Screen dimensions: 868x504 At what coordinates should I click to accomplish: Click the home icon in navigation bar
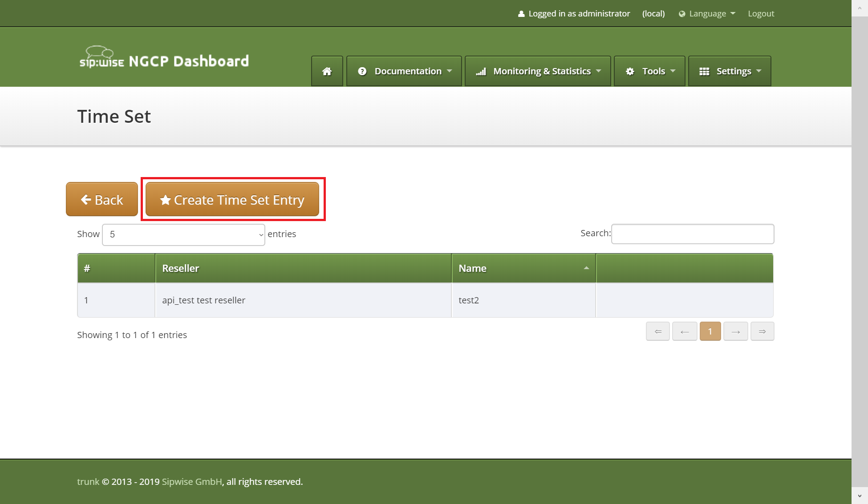click(327, 71)
